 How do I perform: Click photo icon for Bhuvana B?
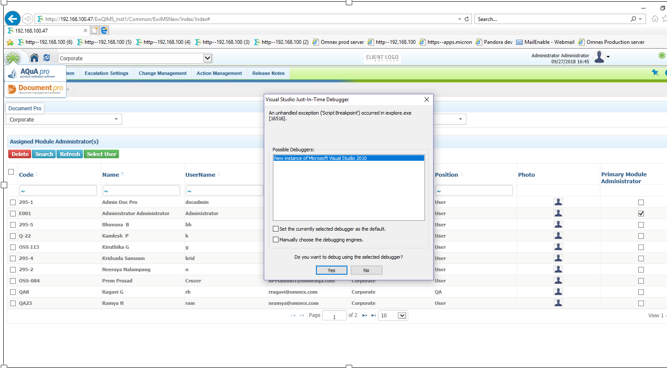click(x=558, y=224)
